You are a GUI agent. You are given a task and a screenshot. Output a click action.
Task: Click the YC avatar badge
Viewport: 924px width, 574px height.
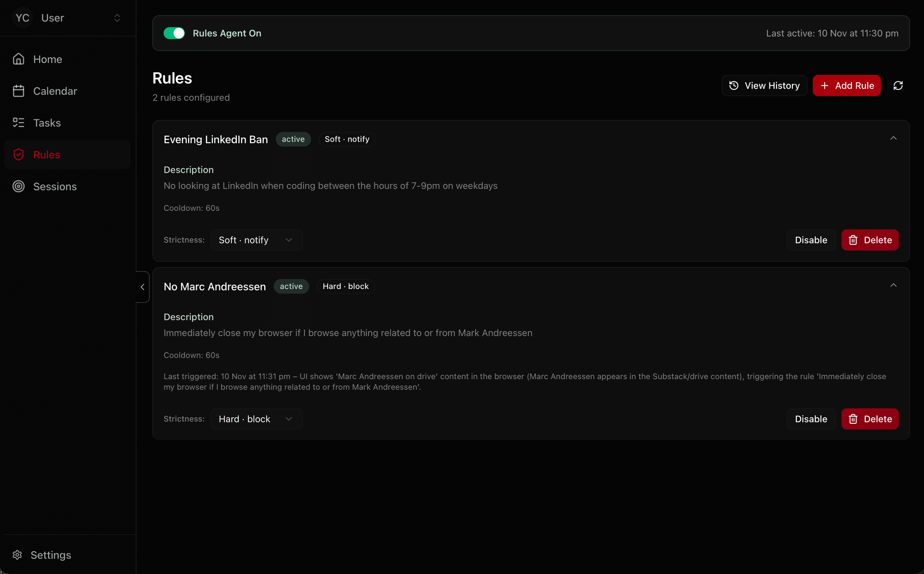tap(22, 18)
